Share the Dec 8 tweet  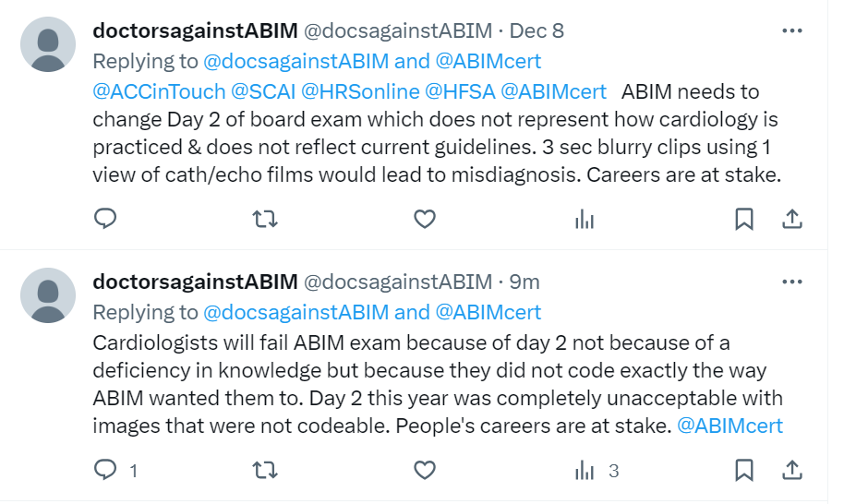pos(791,219)
